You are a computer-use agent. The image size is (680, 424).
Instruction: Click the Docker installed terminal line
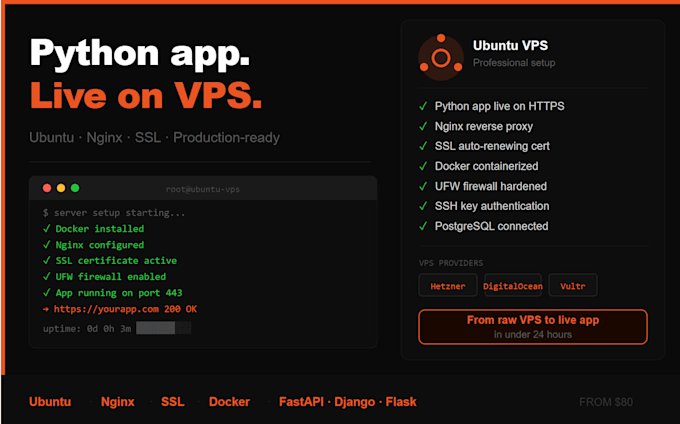[100, 228]
